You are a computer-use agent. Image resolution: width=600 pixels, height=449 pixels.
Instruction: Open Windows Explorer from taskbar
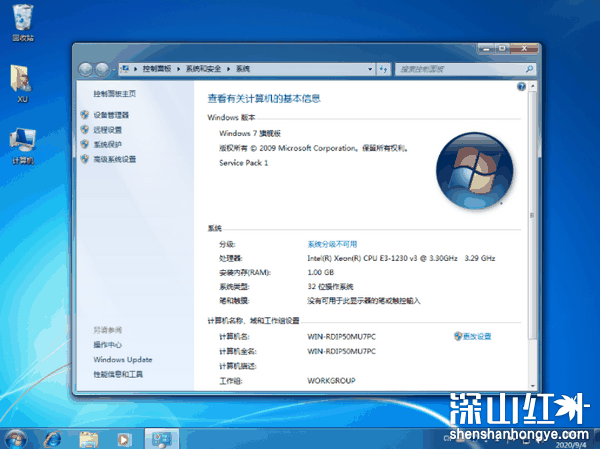[88, 439]
